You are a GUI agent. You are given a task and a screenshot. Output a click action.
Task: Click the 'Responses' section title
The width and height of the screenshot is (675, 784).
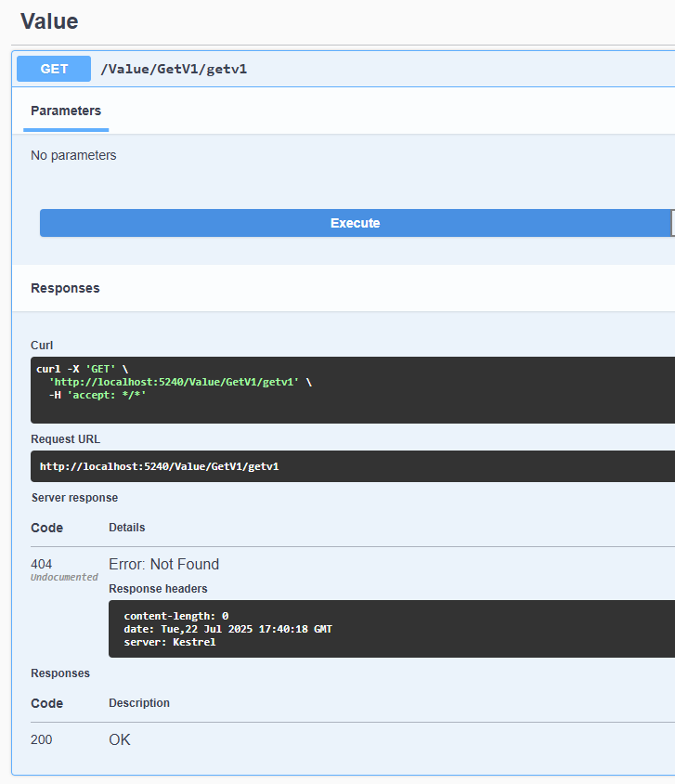(x=65, y=289)
